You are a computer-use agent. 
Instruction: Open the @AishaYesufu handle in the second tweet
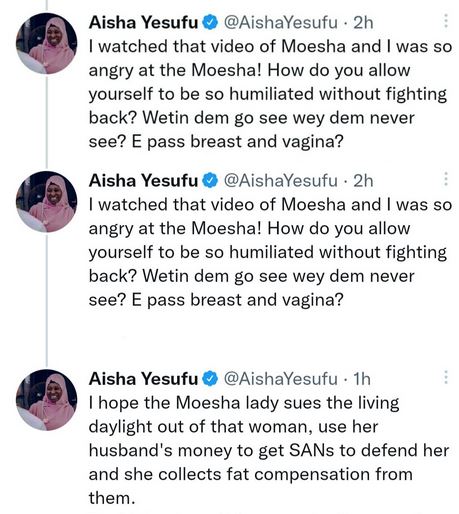(281, 181)
